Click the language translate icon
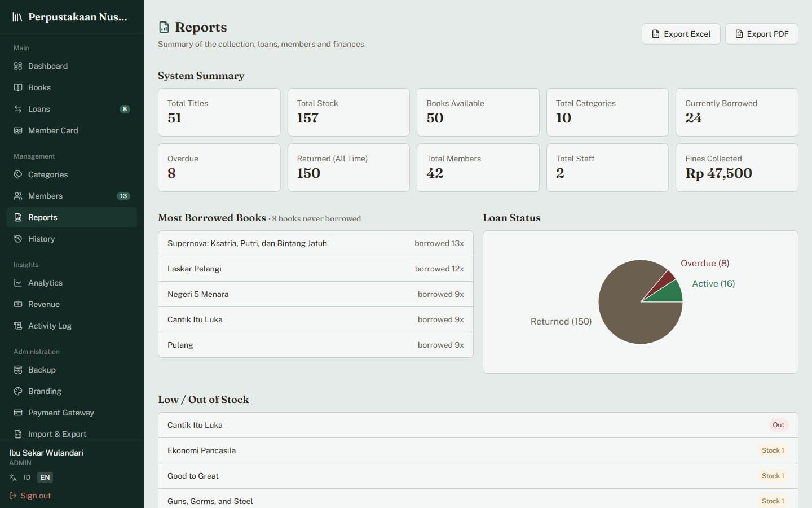Viewport: 812px width, 508px height. (13, 478)
